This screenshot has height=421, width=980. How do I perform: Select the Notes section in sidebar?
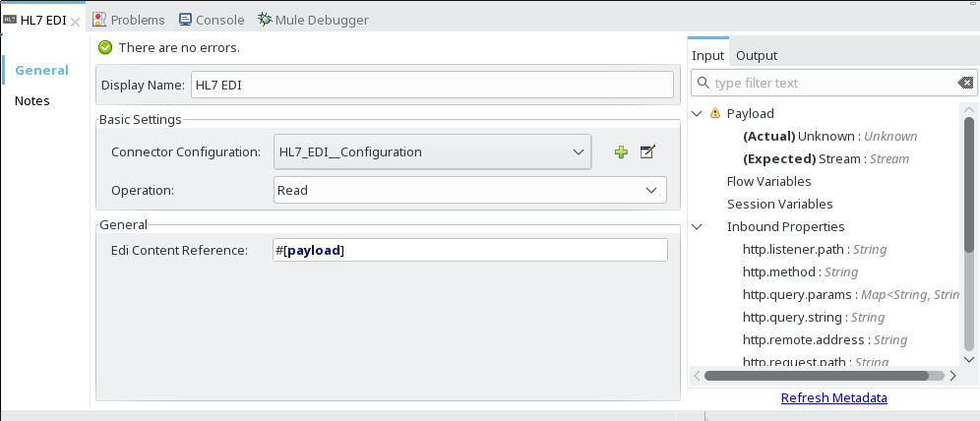(31, 100)
